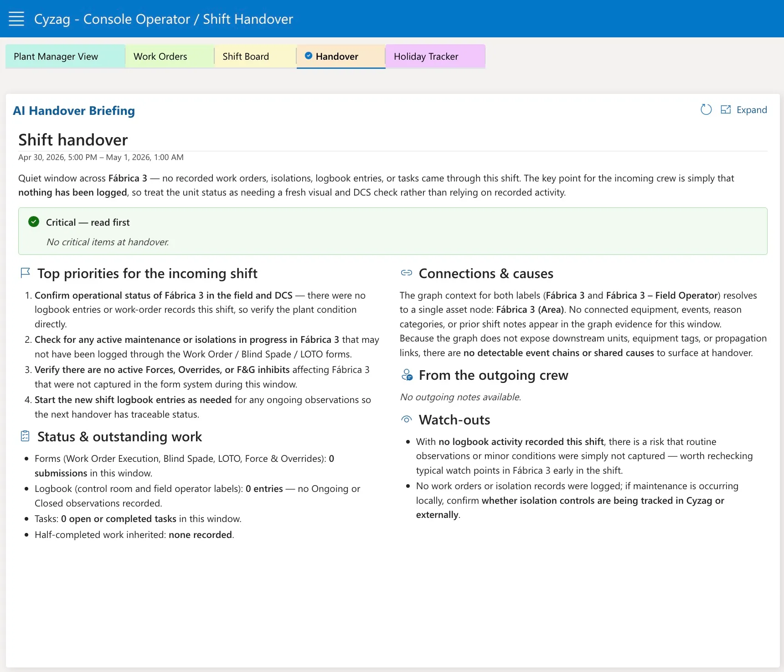Click the person icon beside From the outgoing crew

point(407,375)
